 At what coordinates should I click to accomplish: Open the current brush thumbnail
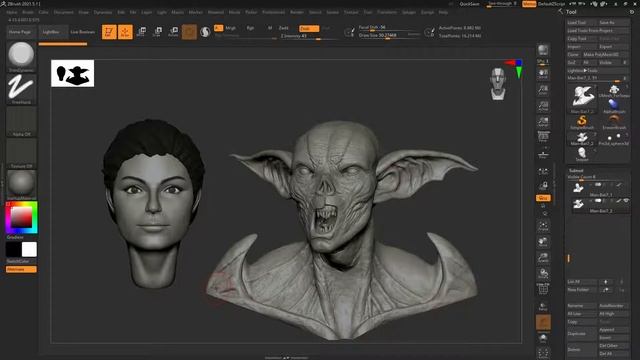point(21,56)
